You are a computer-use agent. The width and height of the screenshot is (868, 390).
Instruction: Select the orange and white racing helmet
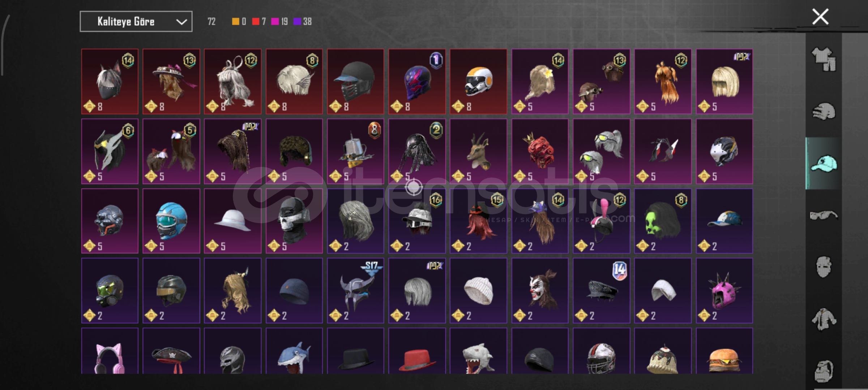pyautogui.click(x=478, y=82)
